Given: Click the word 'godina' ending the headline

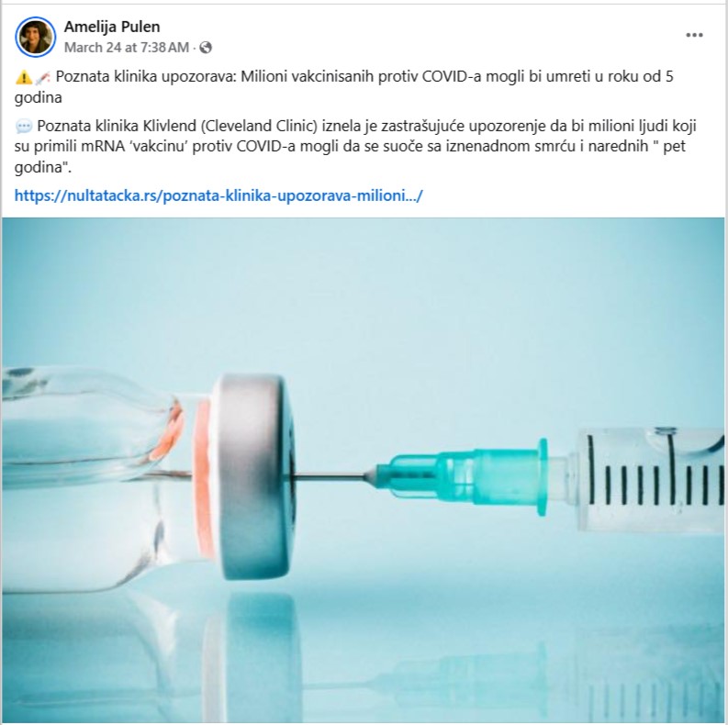Looking at the screenshot, I should (x=38, y=97).
